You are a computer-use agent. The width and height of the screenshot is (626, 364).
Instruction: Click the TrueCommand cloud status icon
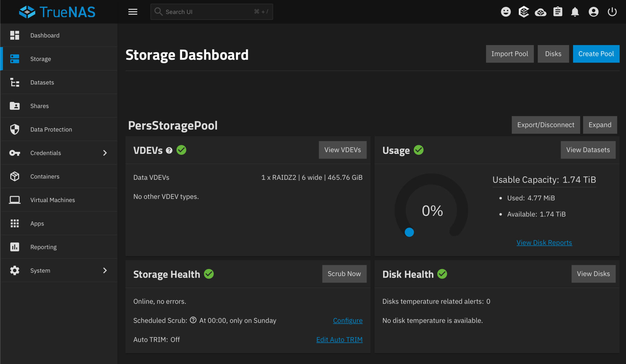coord(541,12)
